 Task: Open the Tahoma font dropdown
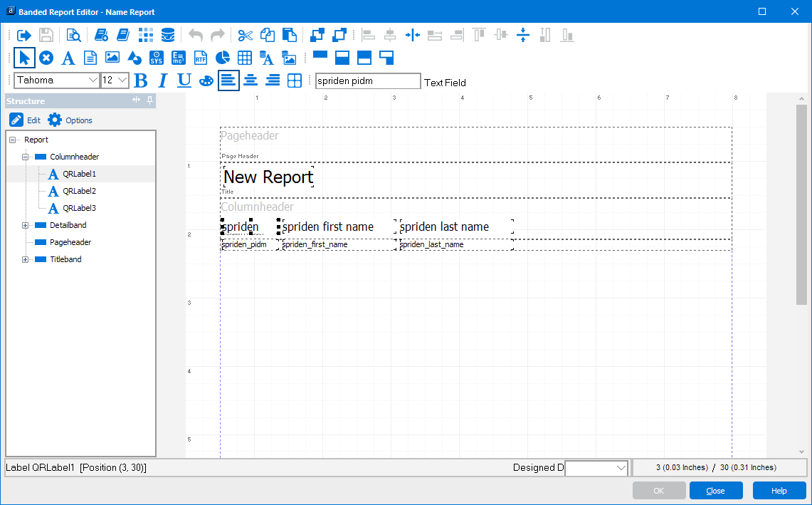[93, 80]
